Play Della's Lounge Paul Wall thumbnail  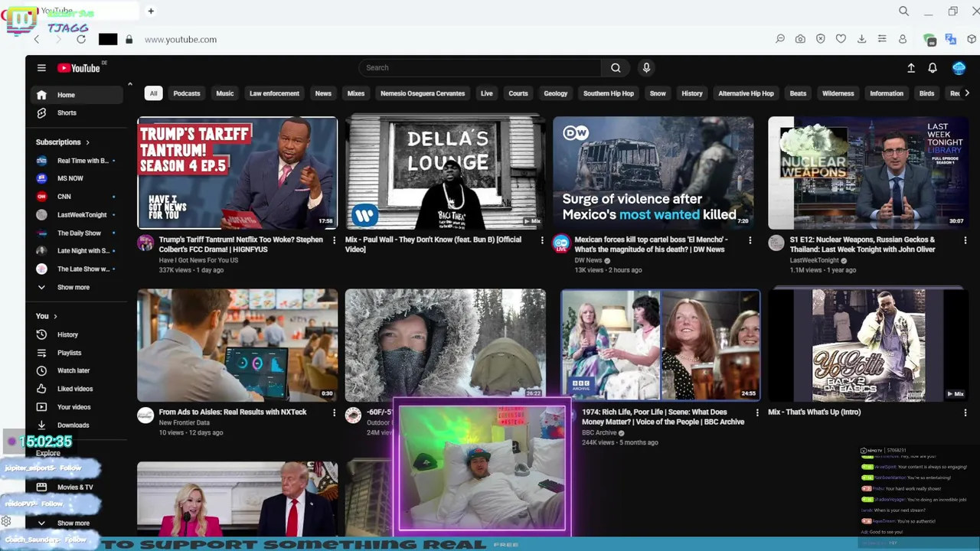pyautogui.click(x=445, y=172)
